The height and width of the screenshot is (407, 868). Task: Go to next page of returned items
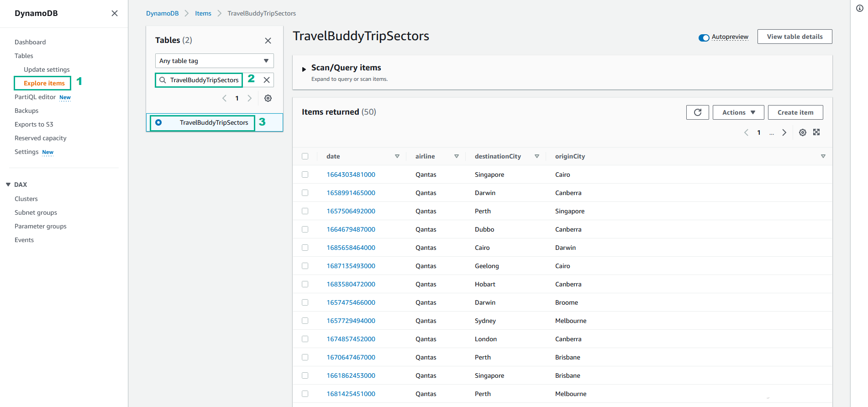(x=784, y=132)
